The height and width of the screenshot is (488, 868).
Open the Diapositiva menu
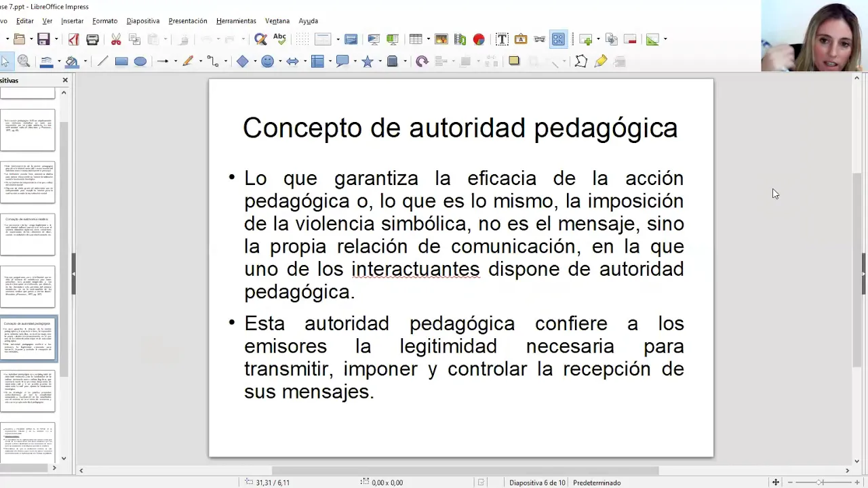point(143,21)
